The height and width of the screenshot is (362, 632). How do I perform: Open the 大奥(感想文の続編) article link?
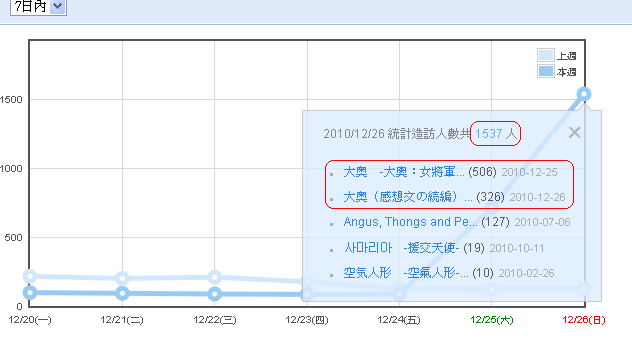pyautogui.click(x=408, y=197)
